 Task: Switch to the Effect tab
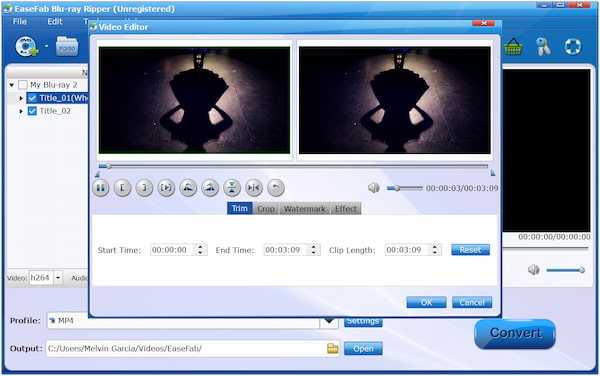coord(346,208)
